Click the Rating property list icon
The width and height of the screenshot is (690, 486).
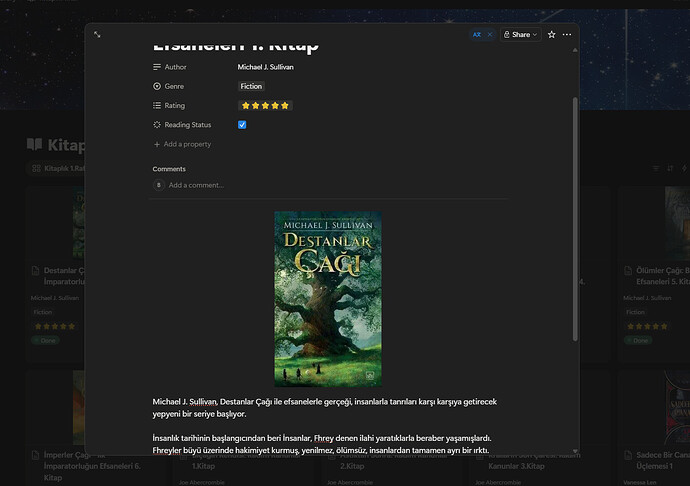[x=157, y=106]
